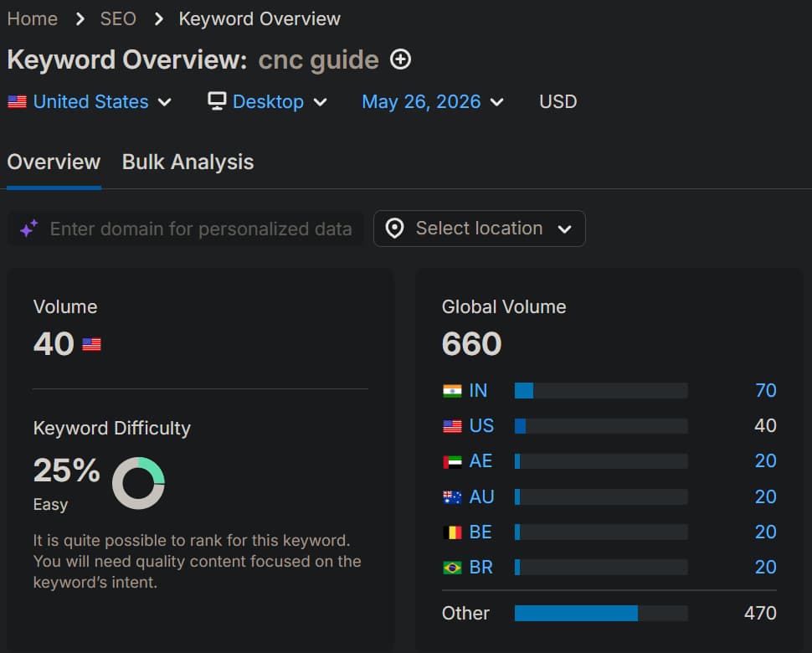Click the BR volume value 20
The image size is (812, 653).
(765, 567)
